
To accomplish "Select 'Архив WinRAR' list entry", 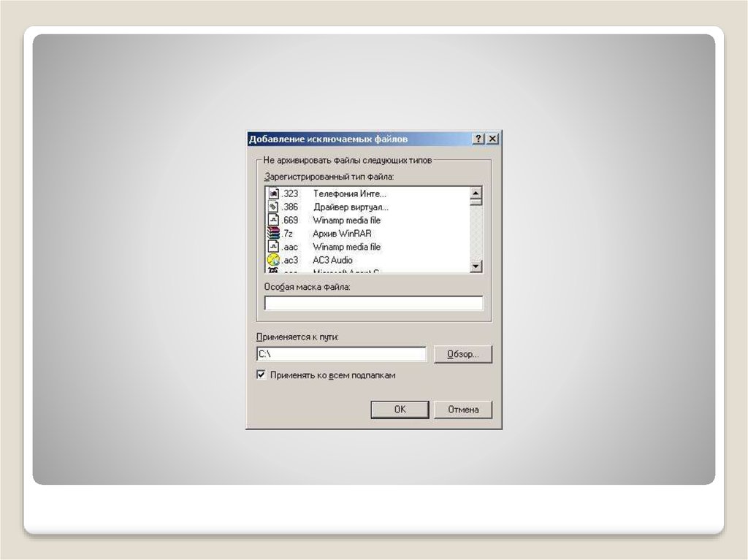I will point(342,234).
